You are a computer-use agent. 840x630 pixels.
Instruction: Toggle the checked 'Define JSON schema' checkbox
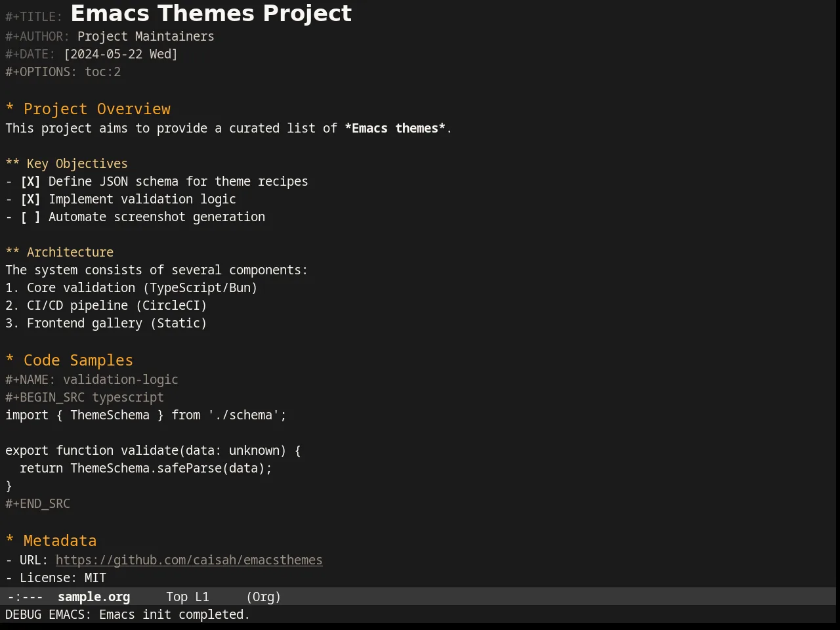pos(30,181)
